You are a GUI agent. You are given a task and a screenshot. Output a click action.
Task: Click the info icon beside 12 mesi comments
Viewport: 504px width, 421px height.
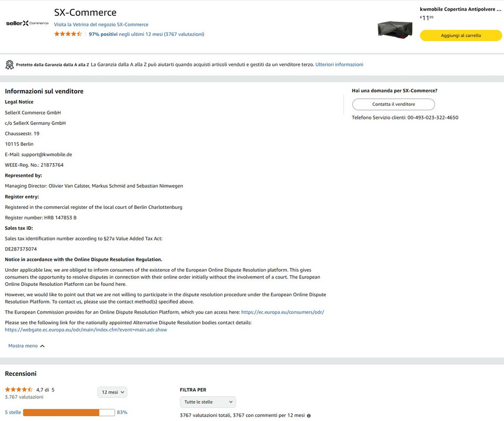coord(309,416)
